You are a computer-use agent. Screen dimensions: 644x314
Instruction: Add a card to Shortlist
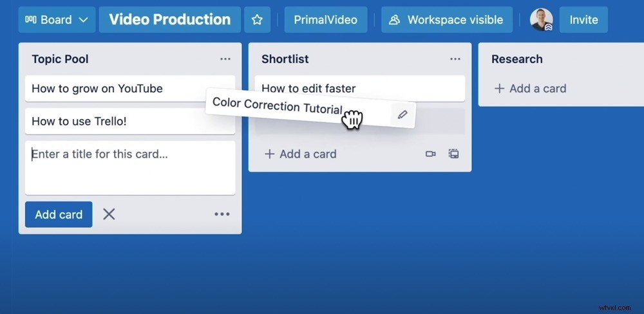301,154
